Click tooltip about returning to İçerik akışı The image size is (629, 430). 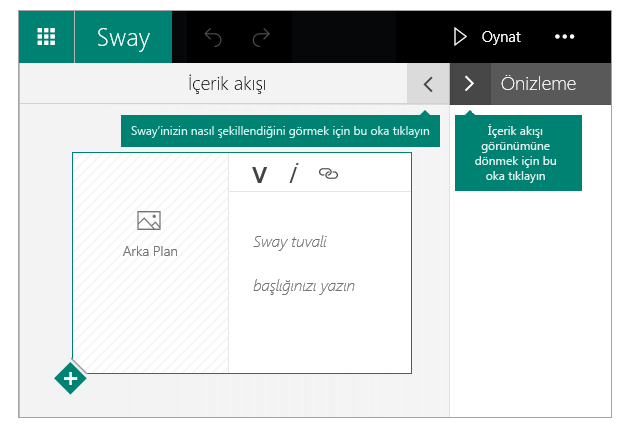518,153
